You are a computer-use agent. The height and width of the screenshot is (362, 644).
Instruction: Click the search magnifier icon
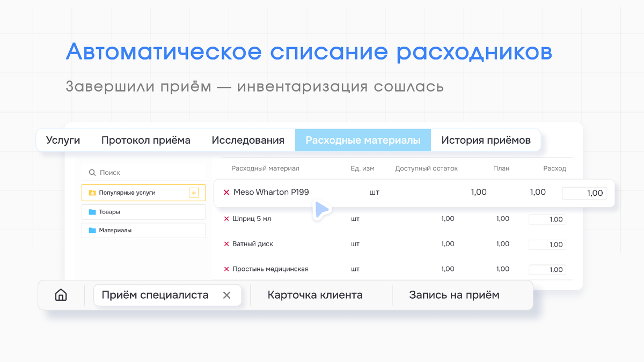92,173
